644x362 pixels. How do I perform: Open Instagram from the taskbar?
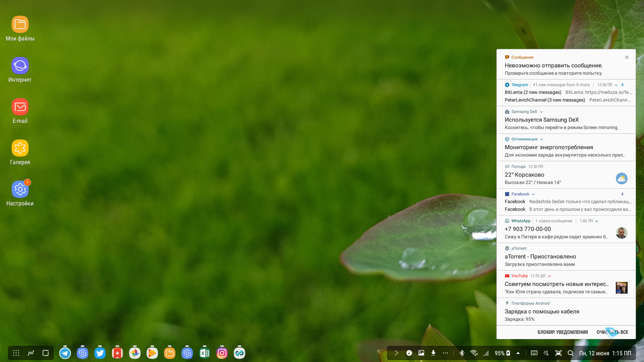(x=222, y=353)
